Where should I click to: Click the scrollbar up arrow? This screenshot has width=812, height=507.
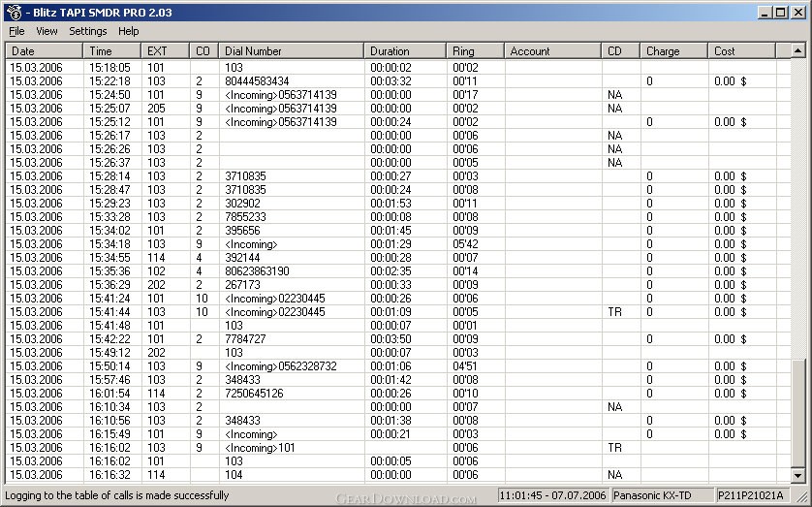click(798, 50)
